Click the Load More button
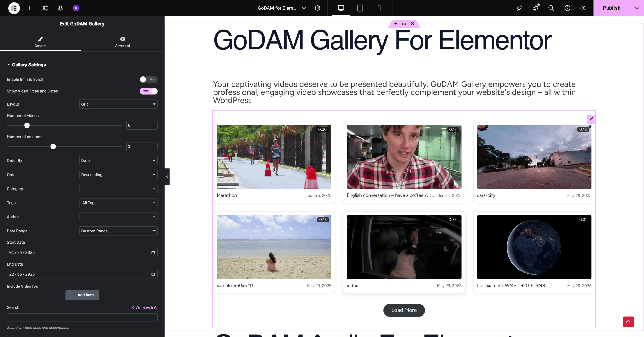The width and height of the screenshot is (644, 337). click(404, 310)
